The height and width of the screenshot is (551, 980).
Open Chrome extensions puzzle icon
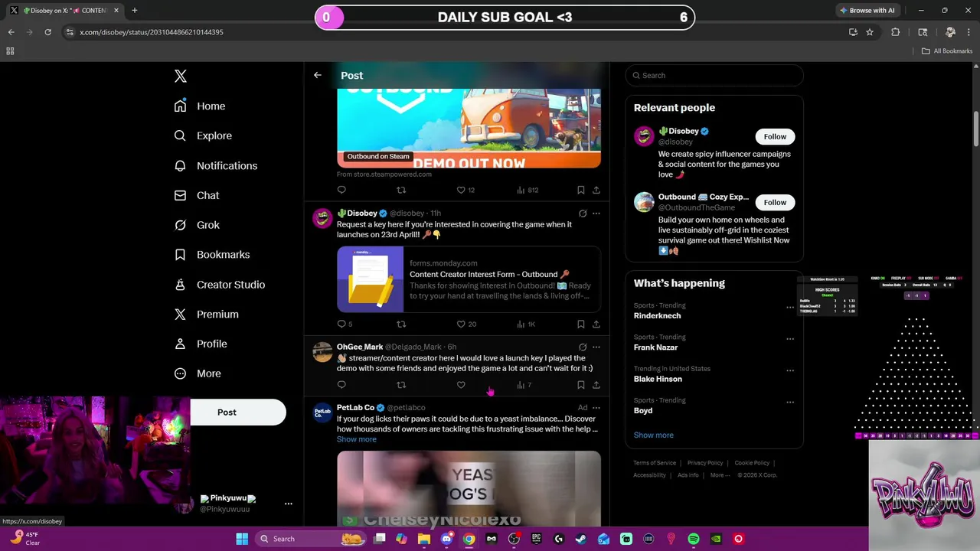[x=896, y=32]
